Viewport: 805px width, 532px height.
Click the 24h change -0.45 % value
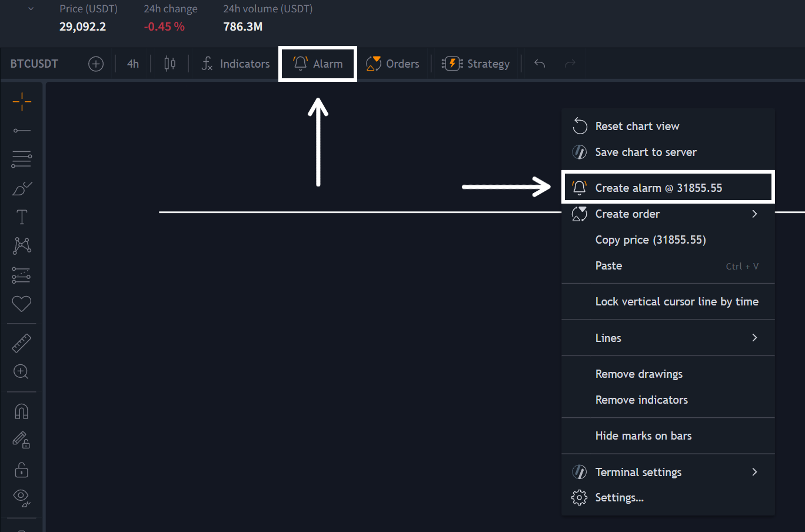point(164,26)
